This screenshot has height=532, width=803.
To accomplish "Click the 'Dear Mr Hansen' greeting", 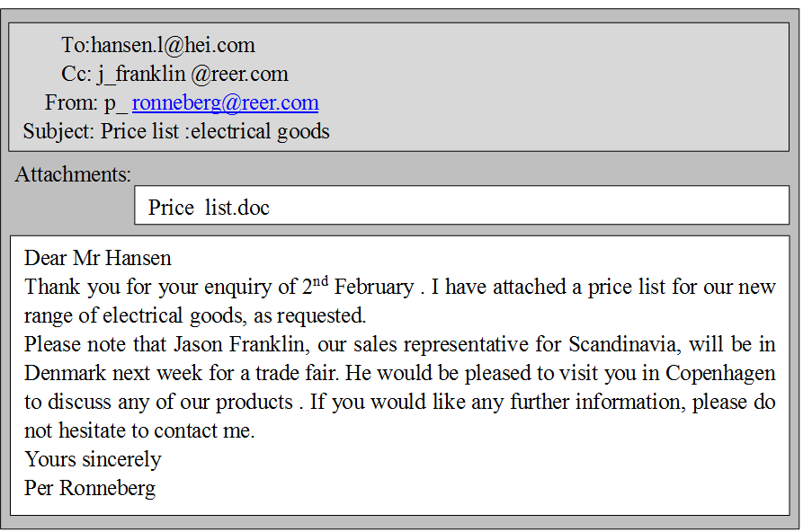I will 97,259.
